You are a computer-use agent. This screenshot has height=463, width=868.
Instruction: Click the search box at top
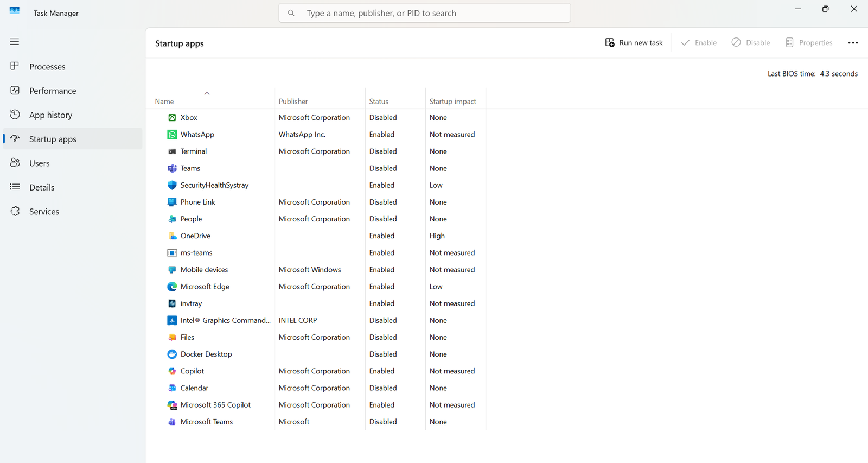(424, 13)
